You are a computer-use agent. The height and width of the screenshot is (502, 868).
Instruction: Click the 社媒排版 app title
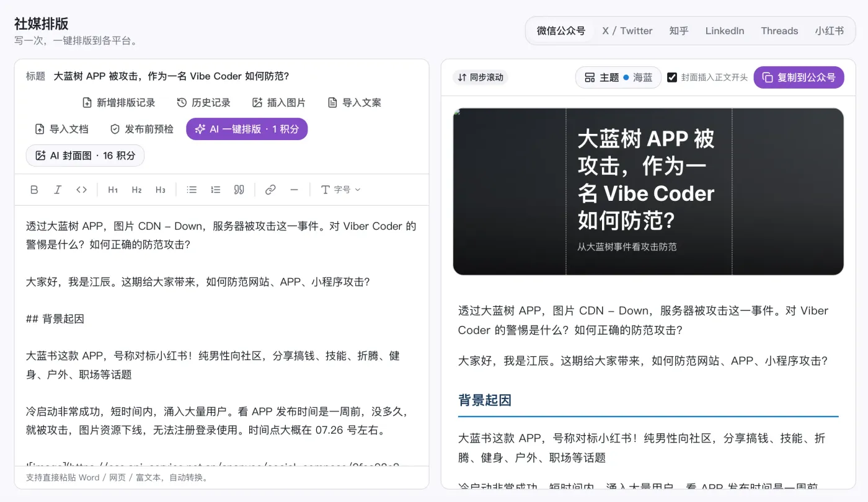(x=42, y=24)
